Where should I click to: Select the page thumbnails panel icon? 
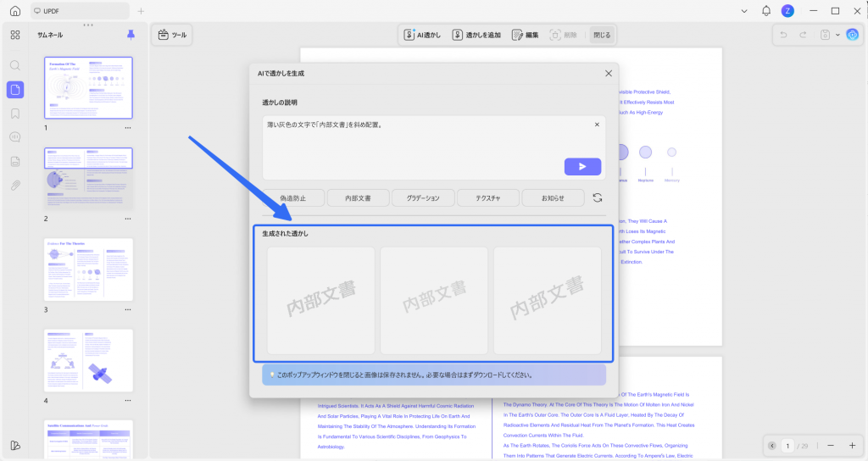coord(15,90)
